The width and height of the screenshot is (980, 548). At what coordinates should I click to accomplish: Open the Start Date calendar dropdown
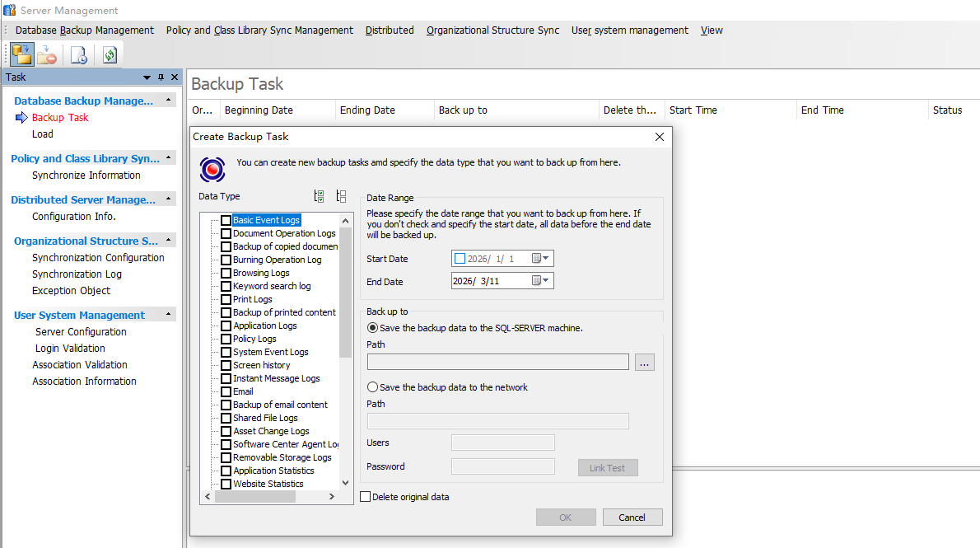(540, 259)
